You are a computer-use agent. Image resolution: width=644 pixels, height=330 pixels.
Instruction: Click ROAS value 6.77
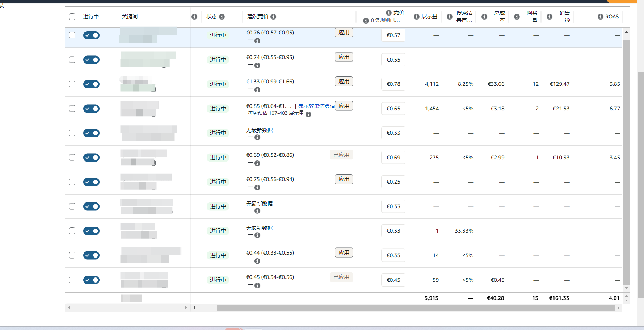tap(615, 109)
